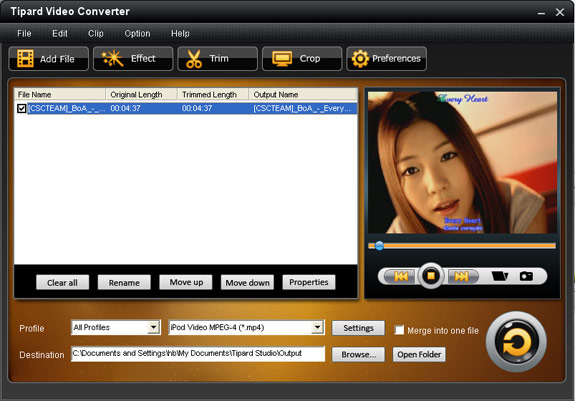Click the 00:04:37 original length value

(x=125, y=108)
